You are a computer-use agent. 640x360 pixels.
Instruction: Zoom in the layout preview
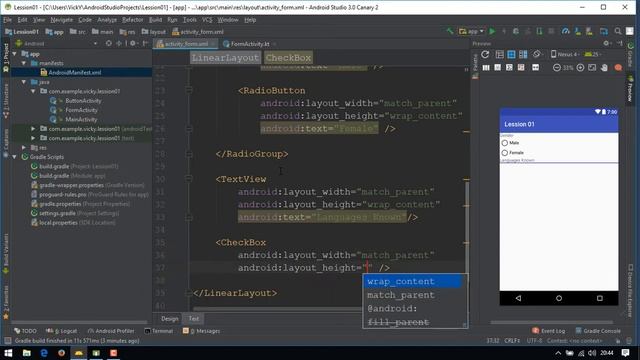[580, 68]
